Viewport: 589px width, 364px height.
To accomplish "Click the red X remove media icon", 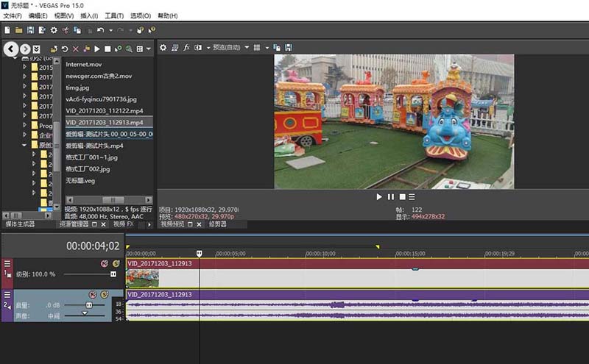I will tap(75, 49).
